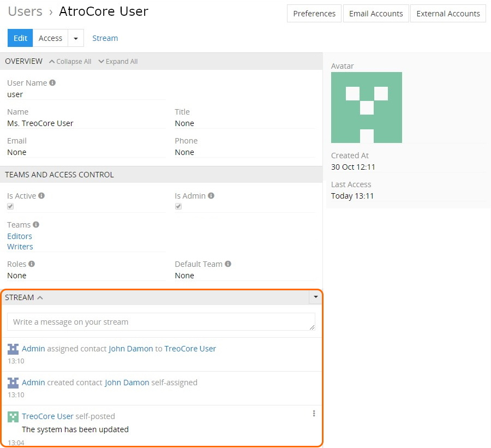Click the Default Team info icon
491x448 pixels.
[x=228, y=264]
